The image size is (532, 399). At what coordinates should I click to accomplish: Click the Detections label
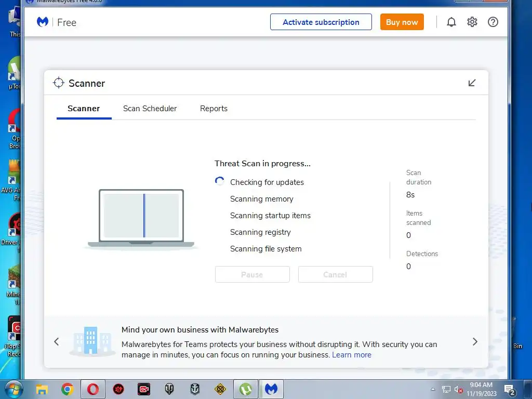tap(422, 254)
